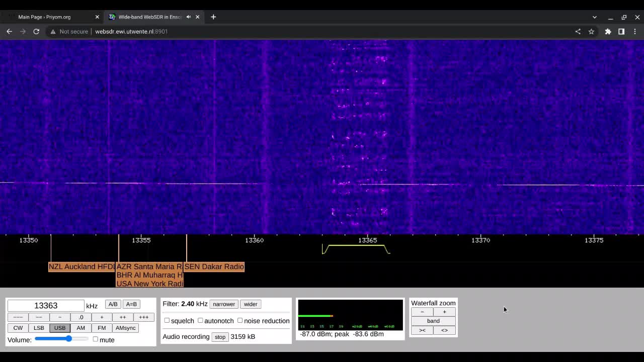Select LSB mode
The image size is (644, 362).
[x=39, y=328]
